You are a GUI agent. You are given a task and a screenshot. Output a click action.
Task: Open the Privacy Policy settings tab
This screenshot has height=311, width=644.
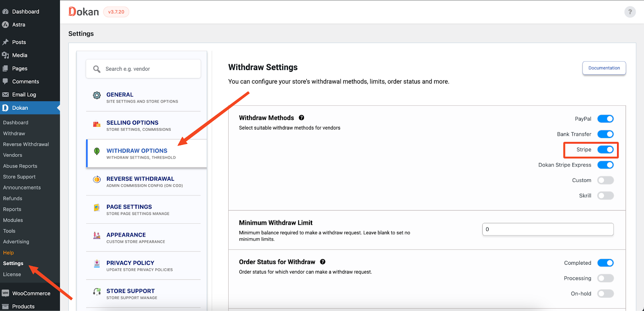[x=143, y=266]
